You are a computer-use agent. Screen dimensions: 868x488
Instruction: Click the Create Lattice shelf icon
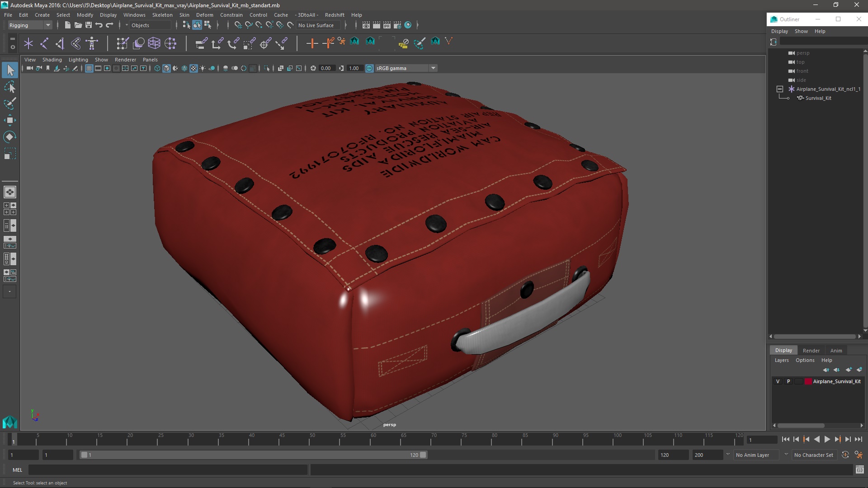[154, 43]
